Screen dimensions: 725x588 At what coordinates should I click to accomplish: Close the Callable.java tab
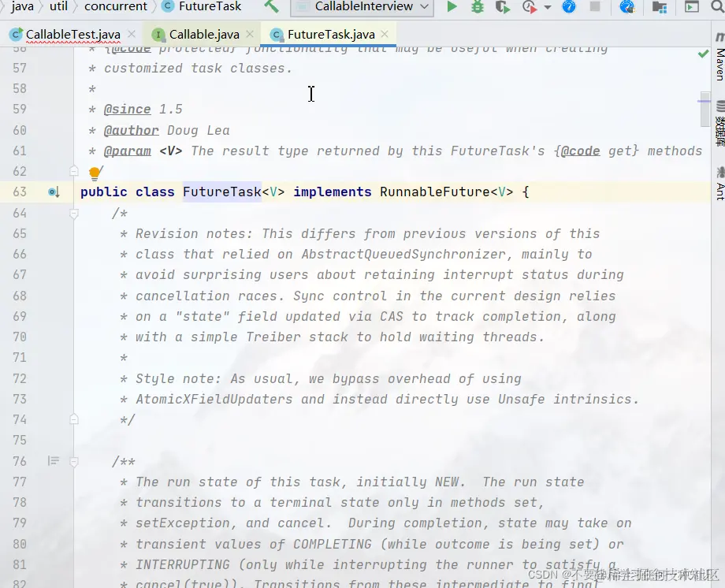pyautogui.click(x=250, y=34)
